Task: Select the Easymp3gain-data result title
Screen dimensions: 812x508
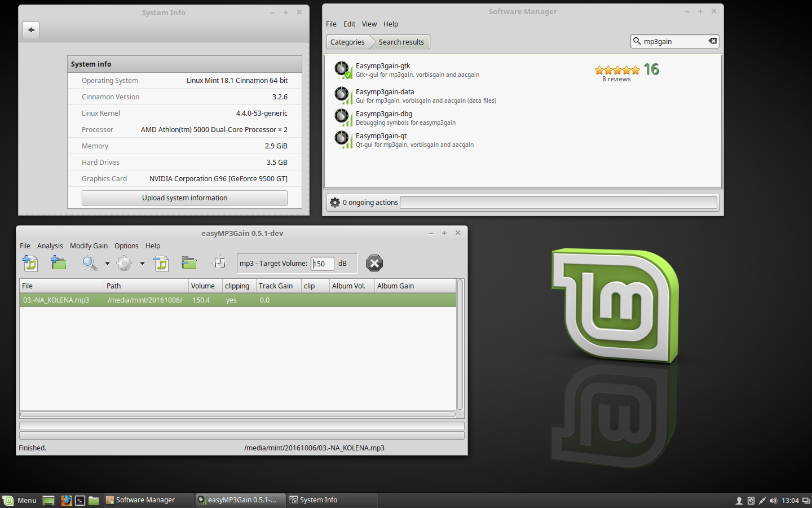Action: 385,92
